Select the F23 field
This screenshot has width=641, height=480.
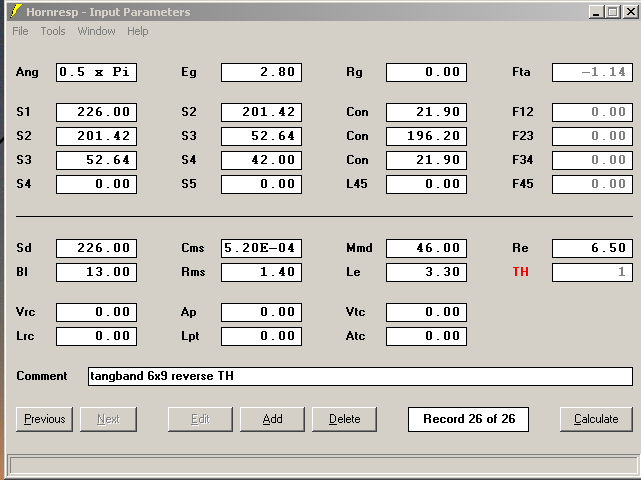coord(592,136)
